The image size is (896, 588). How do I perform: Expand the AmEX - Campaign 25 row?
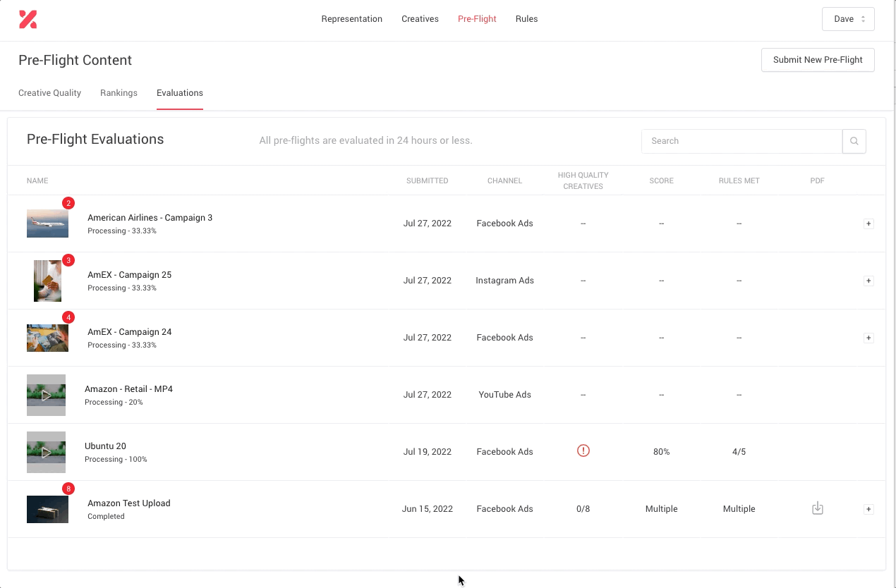[x=868, y=281]
